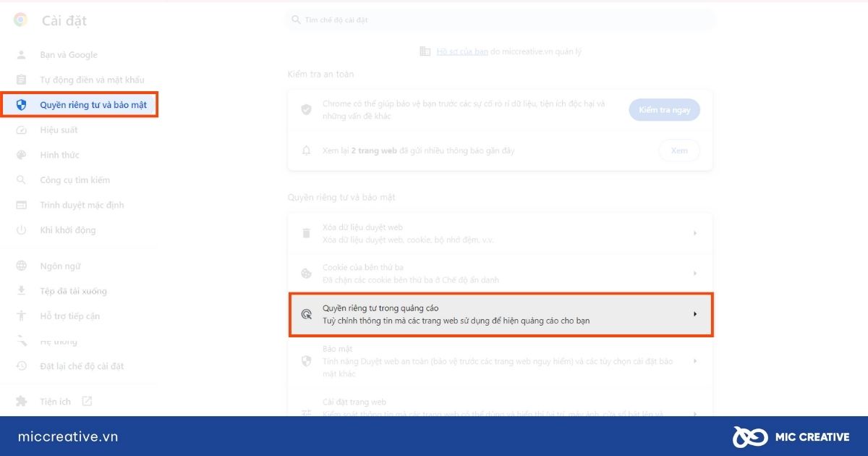Click the Tự động điền clipboard icon

pyautogui.click(x=22, y=80)
